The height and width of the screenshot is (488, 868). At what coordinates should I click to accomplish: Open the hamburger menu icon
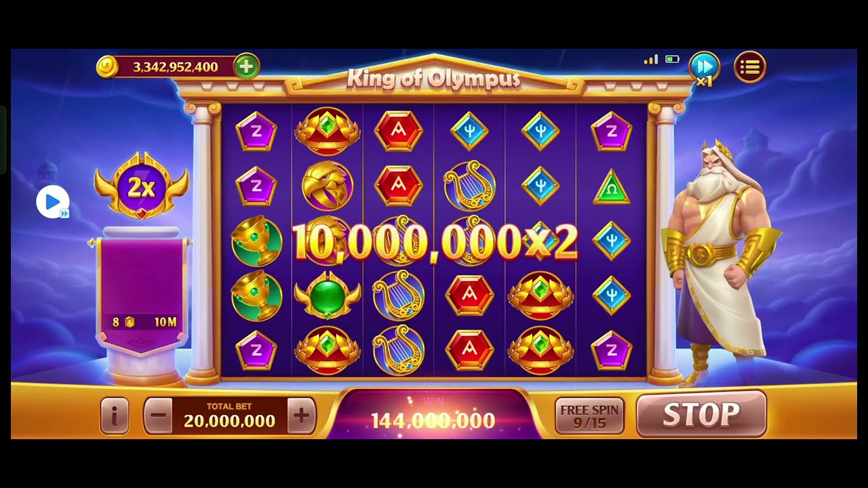coord(750,67)
